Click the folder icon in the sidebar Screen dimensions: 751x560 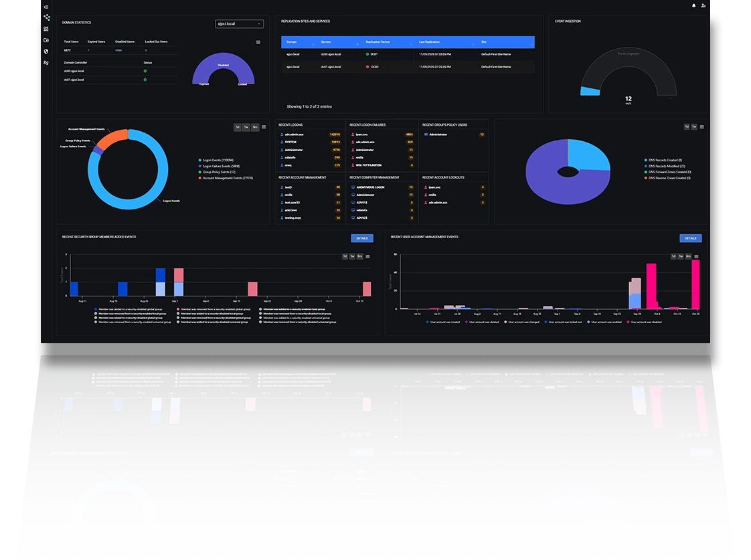(46, 40)
